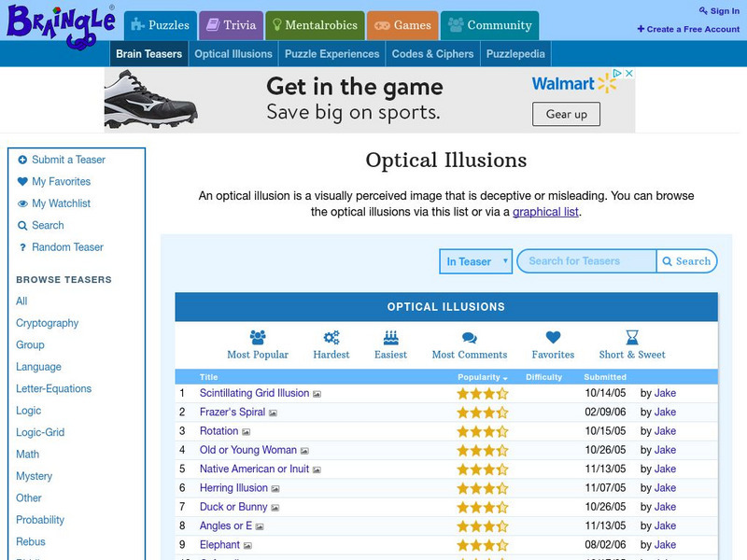Switch to Brain Teasers submenu

click(148, 54)
